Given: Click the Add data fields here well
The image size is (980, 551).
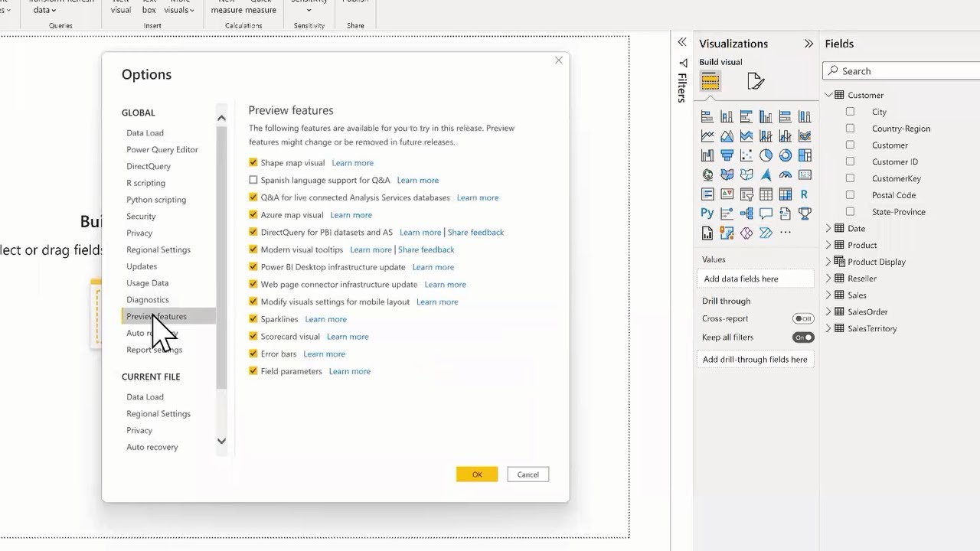Looking at the screenshot, I should [755, 279].
